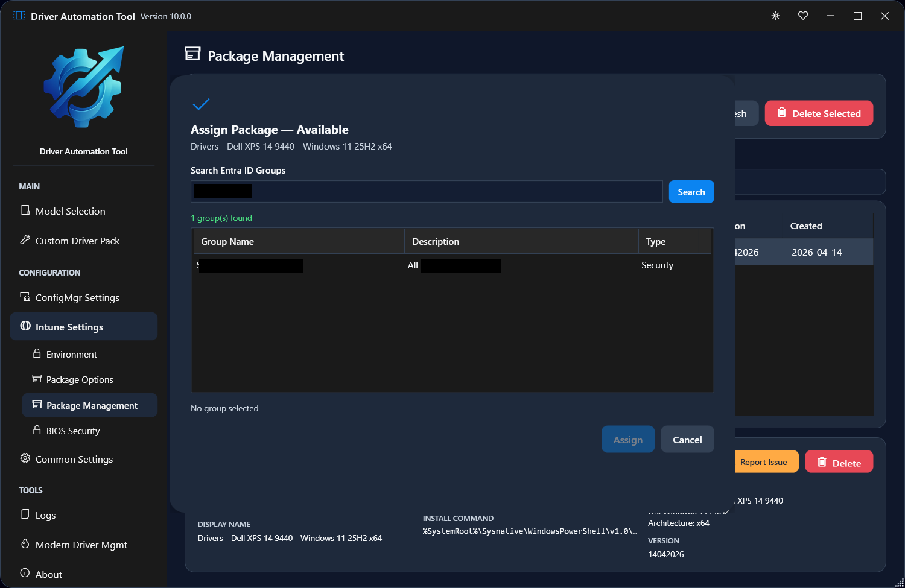Click the version value 14042026

666,554
